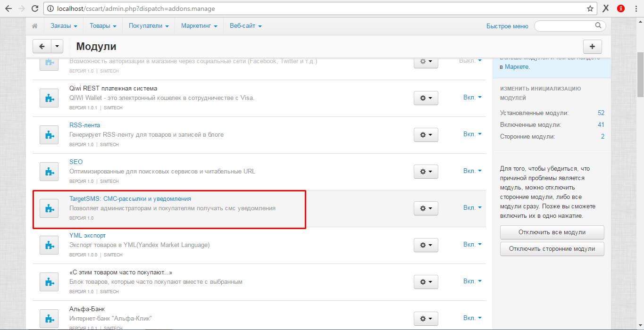Image resolution: width=644 pixels, height=330 pixels.
Task: Click installed modules count 52
Action: (601, 113)
